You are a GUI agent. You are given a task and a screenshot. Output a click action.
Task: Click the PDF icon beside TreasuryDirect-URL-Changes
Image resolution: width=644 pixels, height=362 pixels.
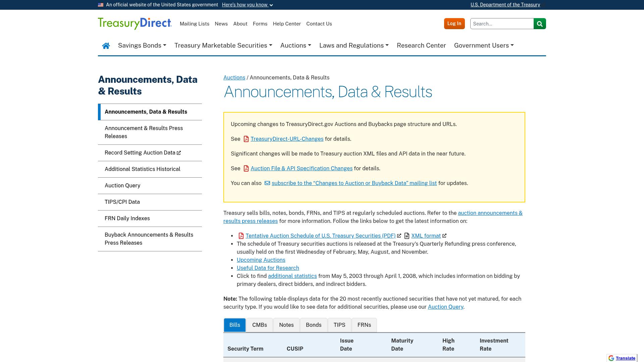[246, 139]
